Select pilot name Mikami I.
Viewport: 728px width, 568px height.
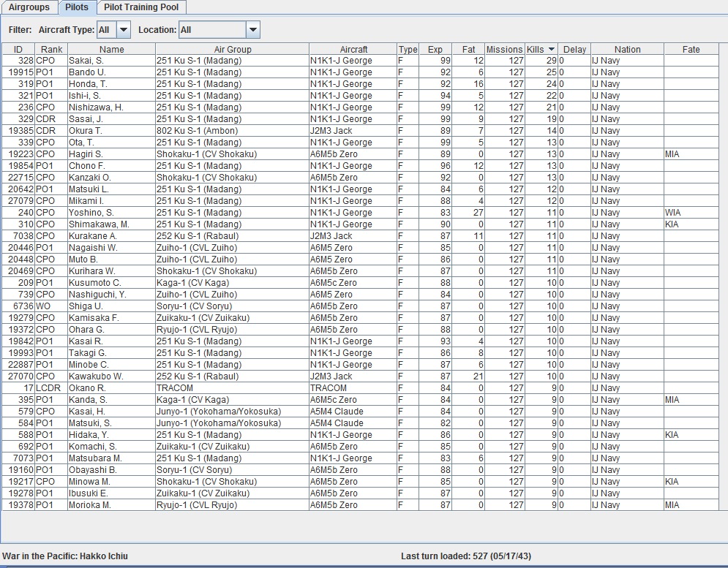(x=86, y=200)
